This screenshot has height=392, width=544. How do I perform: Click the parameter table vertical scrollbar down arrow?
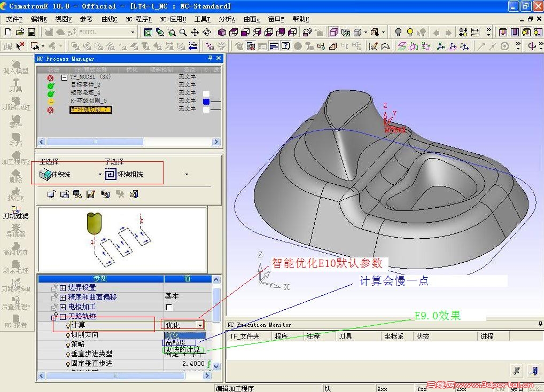pyautogui.click(x=216, y=366)
